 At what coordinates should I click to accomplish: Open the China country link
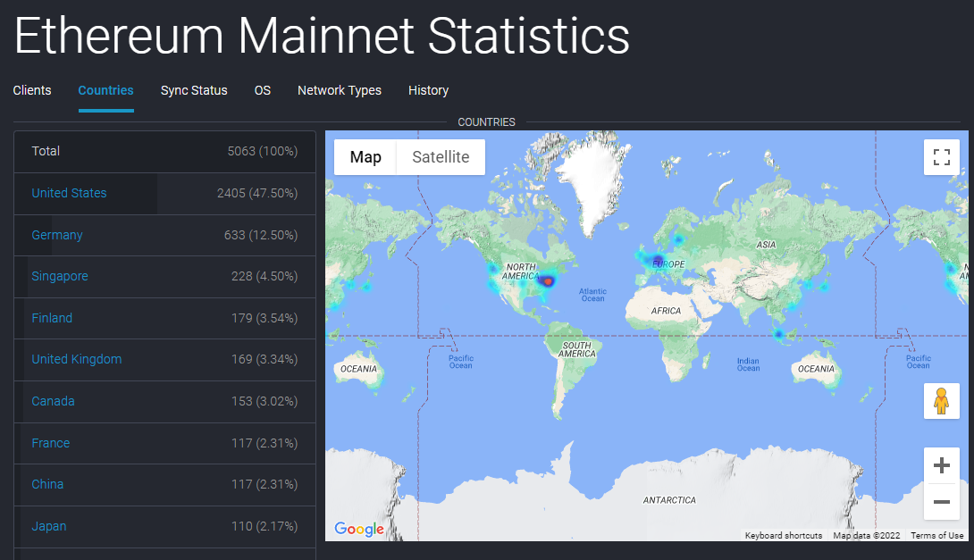click(48, 484)
